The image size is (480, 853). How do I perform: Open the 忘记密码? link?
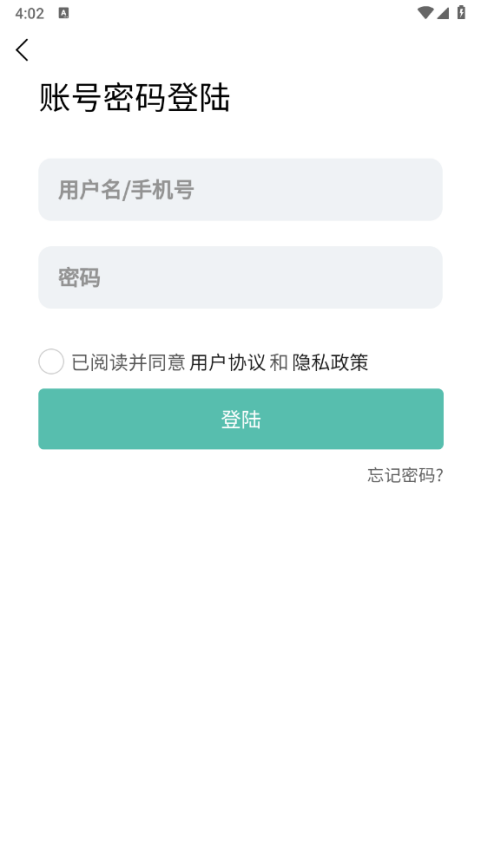pos(405,475)
